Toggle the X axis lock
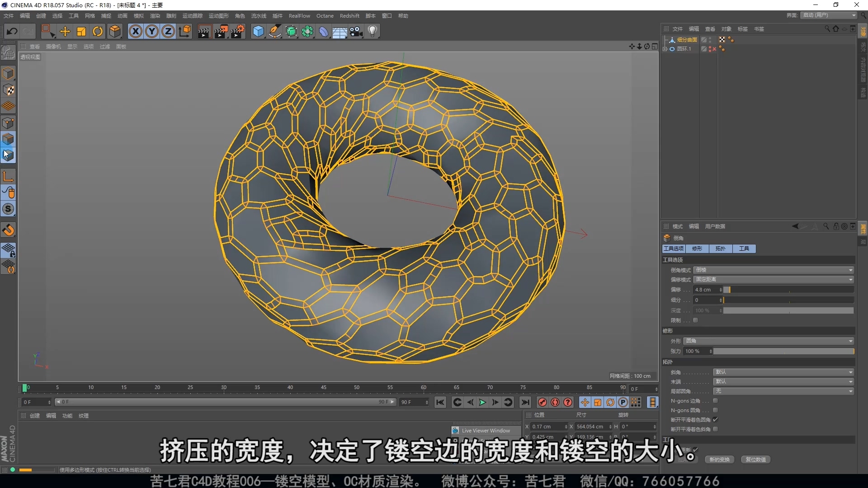The height and width of the screenshot is (488, 868). 136,31
